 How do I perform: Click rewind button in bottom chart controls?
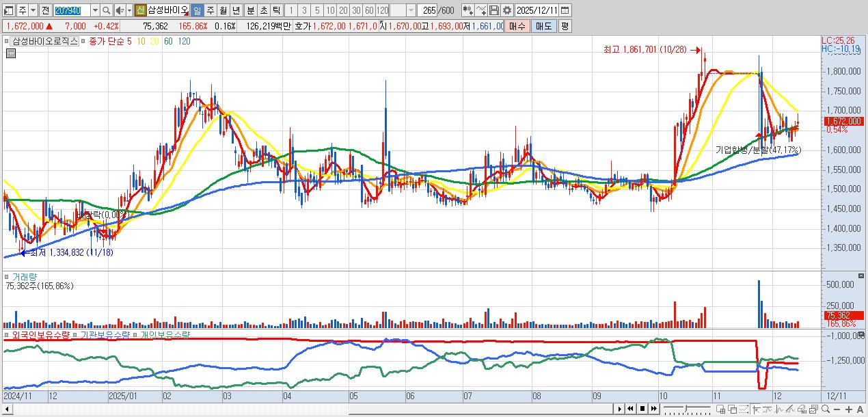(631, 409)
